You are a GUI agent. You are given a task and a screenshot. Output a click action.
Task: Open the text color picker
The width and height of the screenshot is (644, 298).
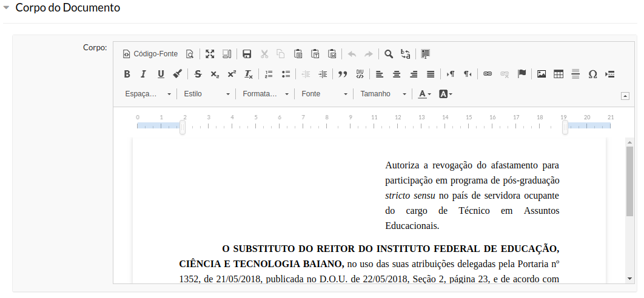point(424,94)
